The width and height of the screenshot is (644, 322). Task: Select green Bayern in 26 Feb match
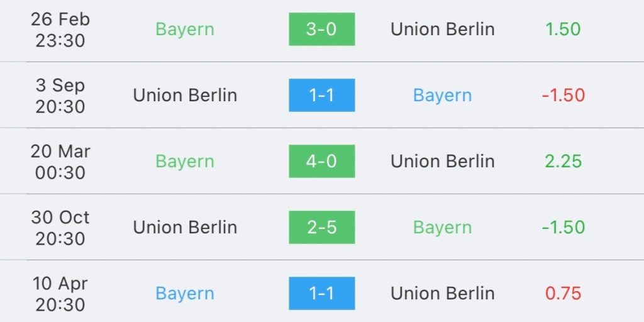pos(185,30)
